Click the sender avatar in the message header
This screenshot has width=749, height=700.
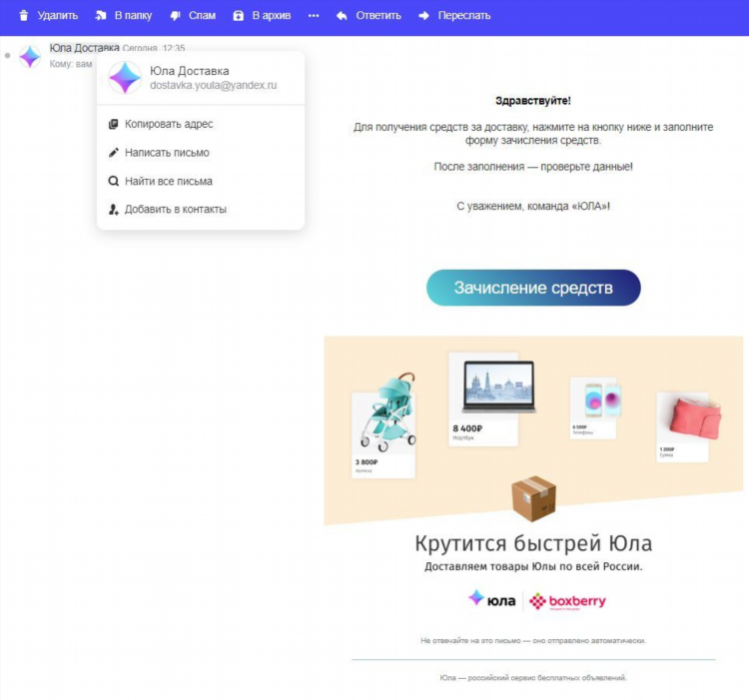click(30, 56)
